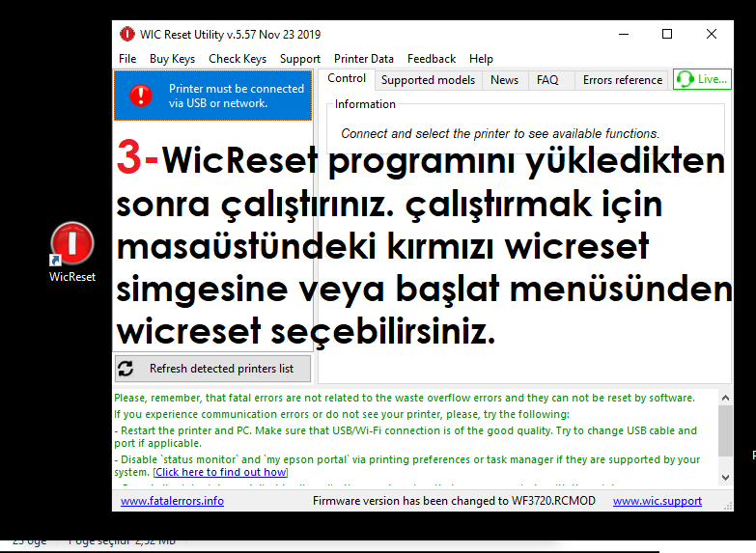Viewport: 756px width, 553px height.
Task: Open the Printer Data menu
Action: 364,59
